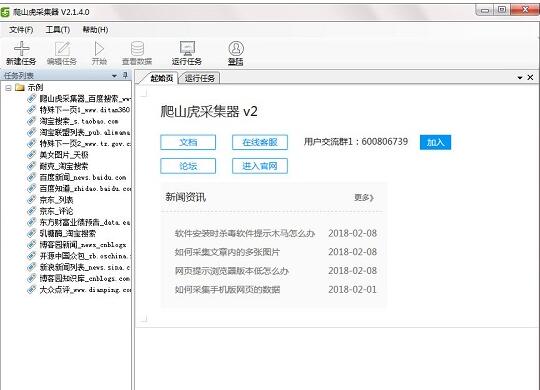Viewport: 540px width, 390px height.
Task: Close the tab panel with X icon
Action: 530,78
